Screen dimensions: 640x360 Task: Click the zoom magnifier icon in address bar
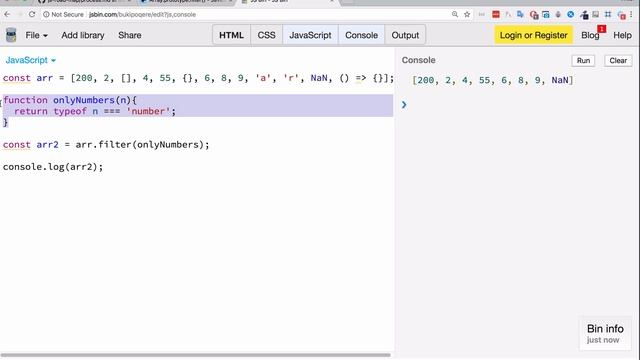(x=455, y=14)
